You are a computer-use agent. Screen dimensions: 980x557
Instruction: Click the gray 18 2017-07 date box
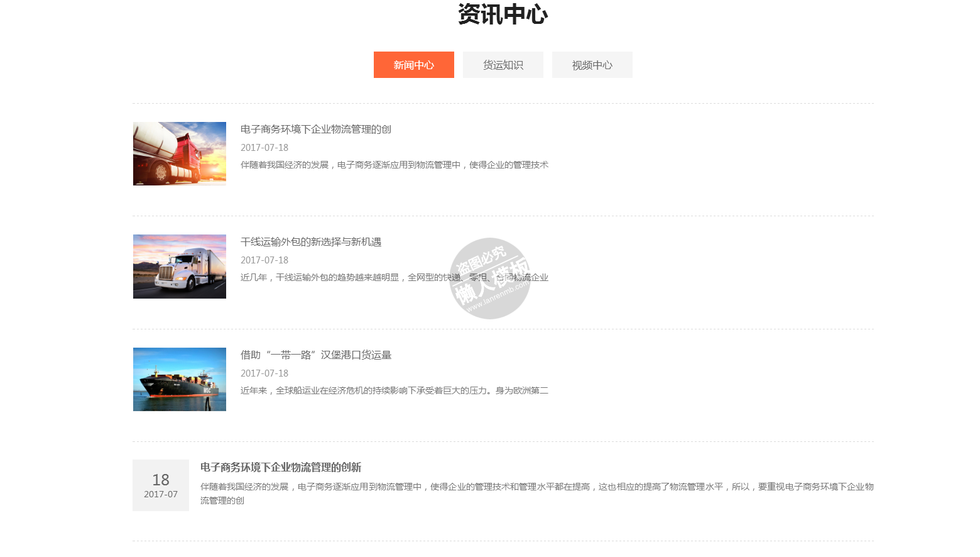(x=161, y=485)
